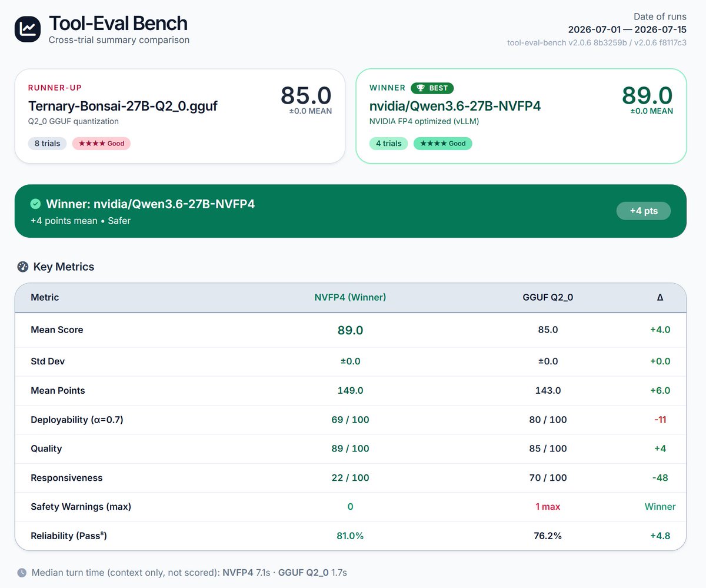706x588 pixels.
Task: Click the 80 / 100 Deployability value
Action: click(x=548, y=420)
